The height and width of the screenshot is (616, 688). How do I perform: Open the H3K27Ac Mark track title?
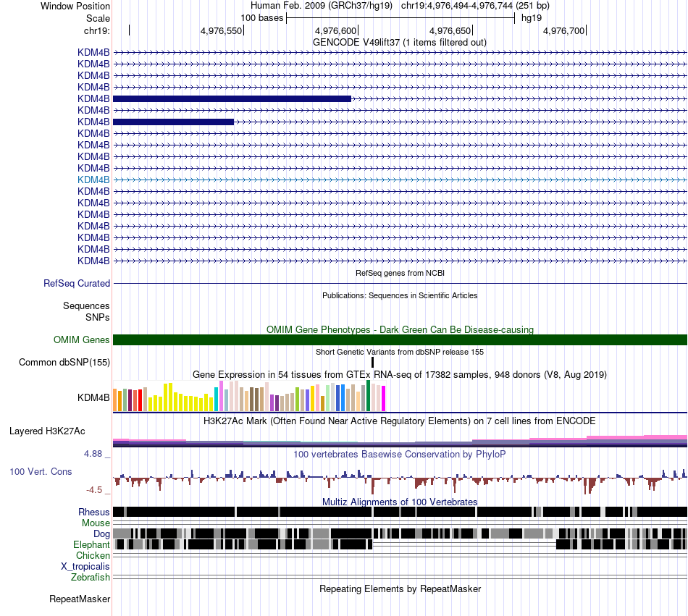click(399, 421)
